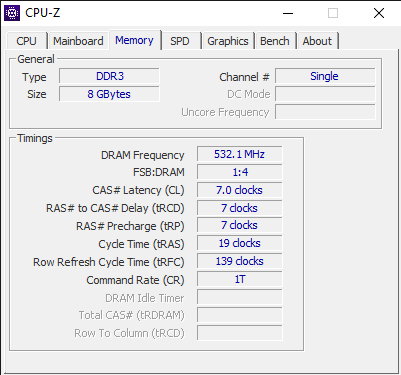Screen dimensions: 401x375
Task: Close the CPU-Z window
Action: [x=379, y=13]
